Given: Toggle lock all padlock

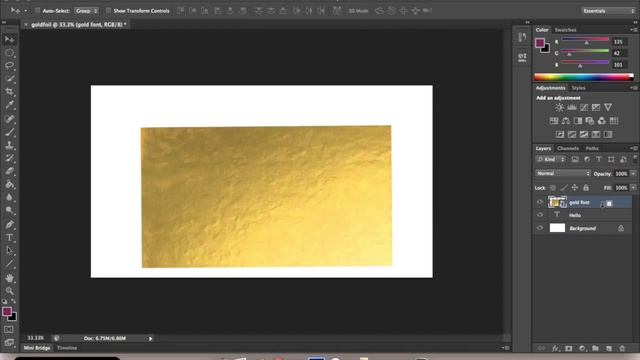Looking at the screenshot, I should [586, 188].
